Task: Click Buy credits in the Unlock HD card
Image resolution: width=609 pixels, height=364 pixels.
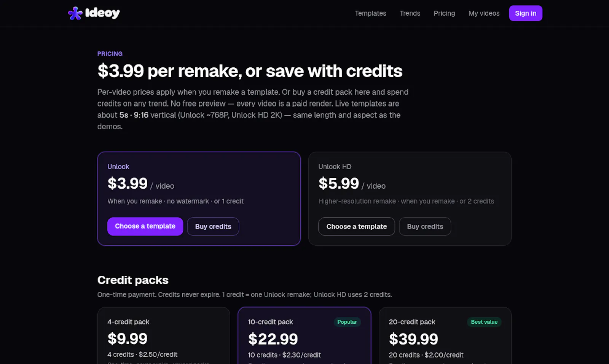Action: pyautogui.click(x=425, y=226)
